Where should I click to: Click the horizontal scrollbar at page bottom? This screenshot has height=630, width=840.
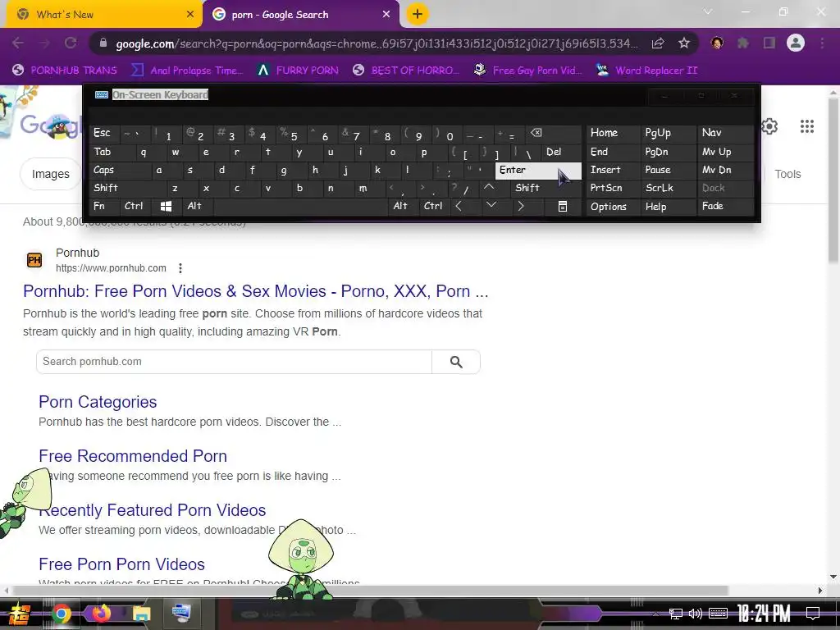[x=370, y=591]
